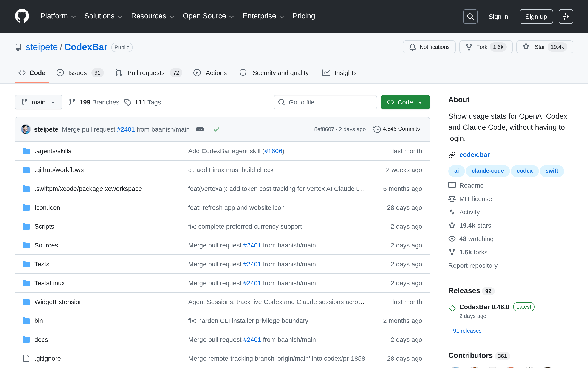Switch to the Actions tab
The image size is (588, 368).
click(x=210, y=73)
